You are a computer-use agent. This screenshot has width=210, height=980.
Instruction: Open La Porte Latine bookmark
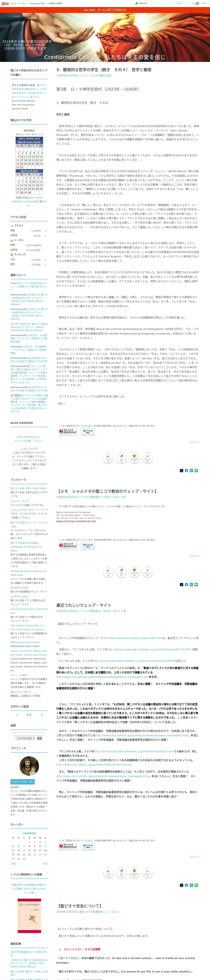19,596
